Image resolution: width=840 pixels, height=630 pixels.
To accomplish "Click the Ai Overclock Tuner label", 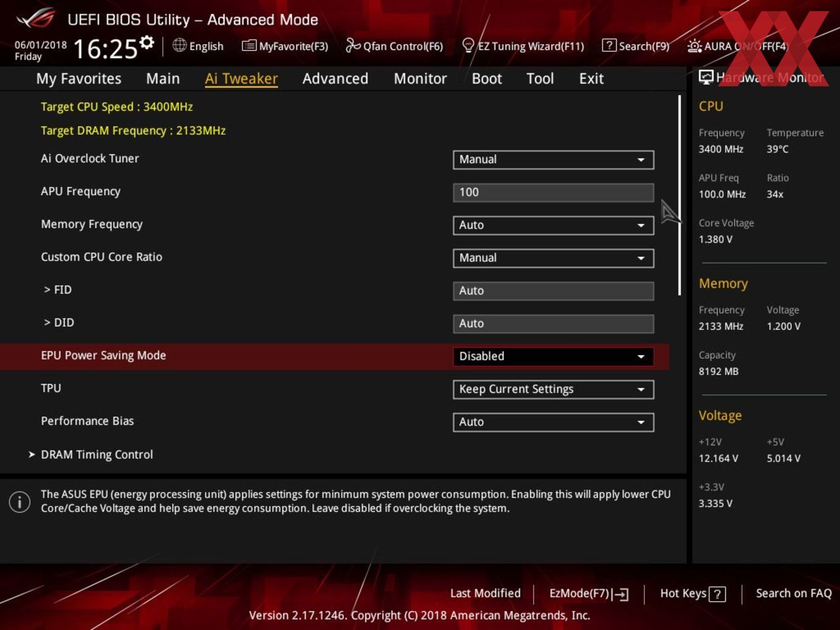I will coord(90,158).
